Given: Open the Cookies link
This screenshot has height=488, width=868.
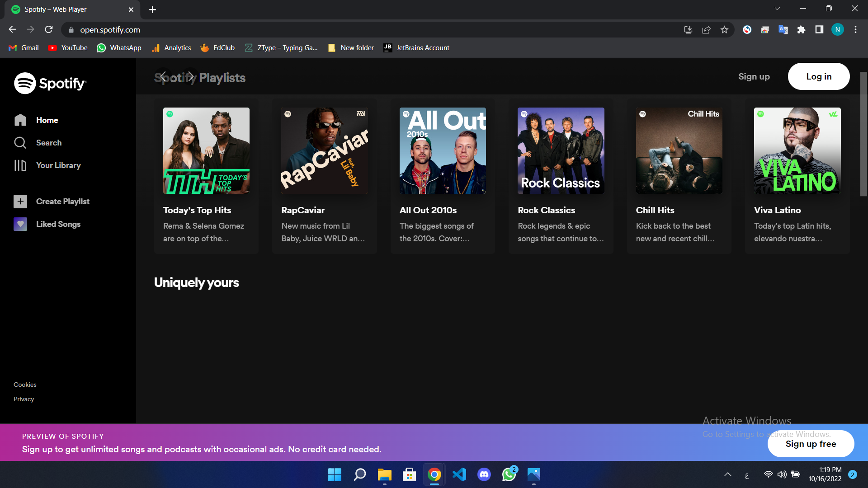Looking at the screenshot, I should pyautogui.click(x=25, y=385).
